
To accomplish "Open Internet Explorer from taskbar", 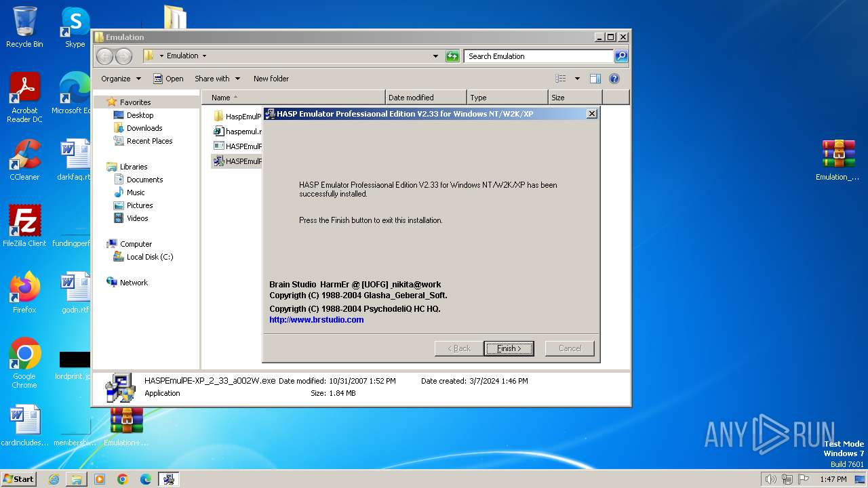I will pos(54,479).
